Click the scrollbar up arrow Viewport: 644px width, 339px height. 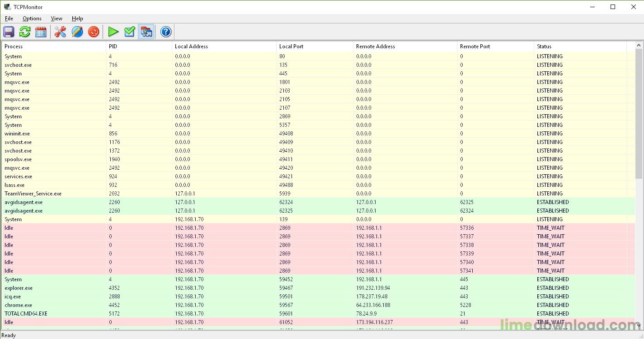coord(639,45)
